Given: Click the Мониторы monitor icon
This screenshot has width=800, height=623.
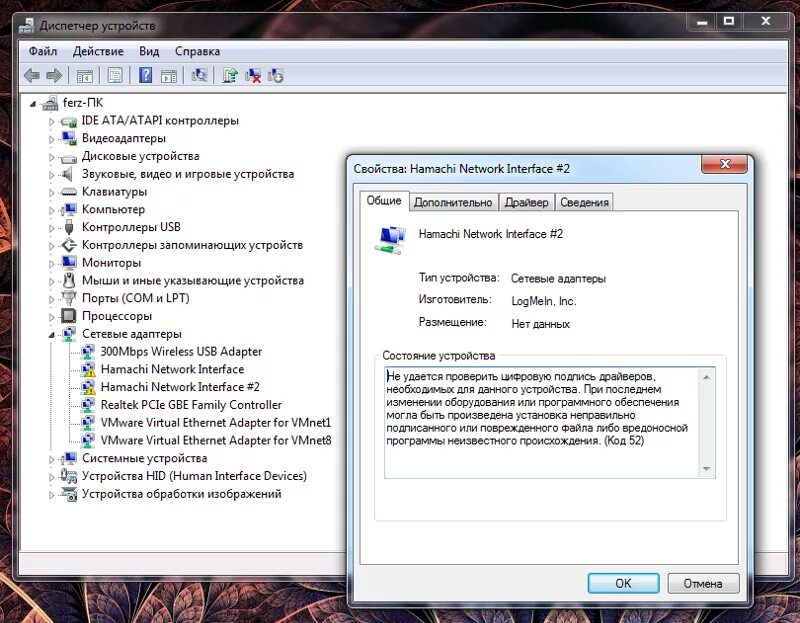Looking at the screenshot, I should pos(68,263).
